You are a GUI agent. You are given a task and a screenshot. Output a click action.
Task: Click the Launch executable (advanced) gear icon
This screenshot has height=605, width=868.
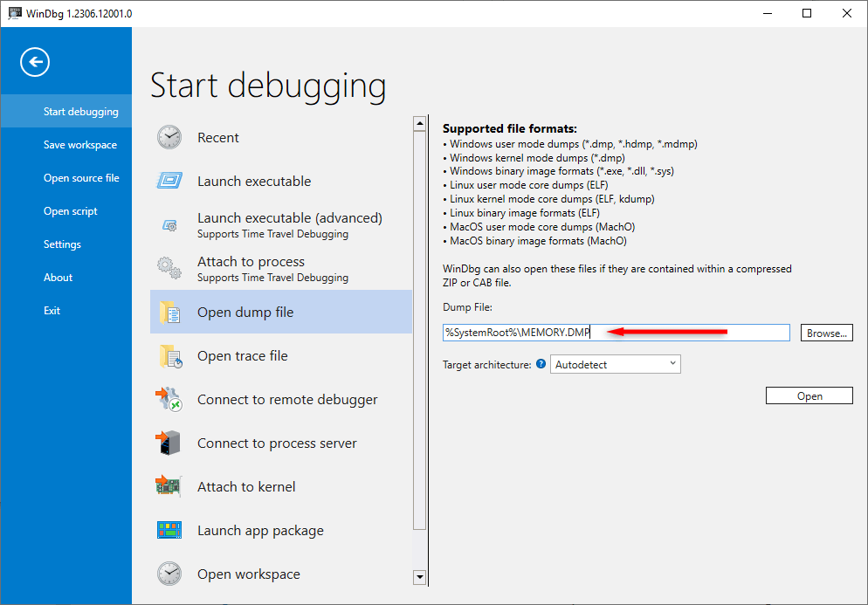tap(169, 225)
